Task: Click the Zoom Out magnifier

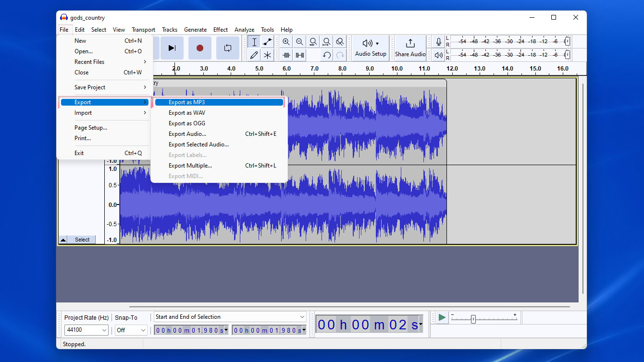Action: (x=300, y=42)
